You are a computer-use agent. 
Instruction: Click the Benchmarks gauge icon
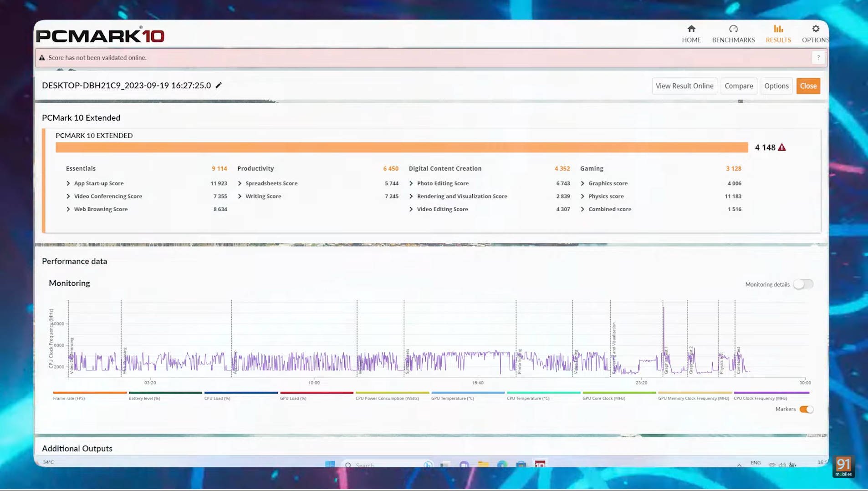click(733, 29)
